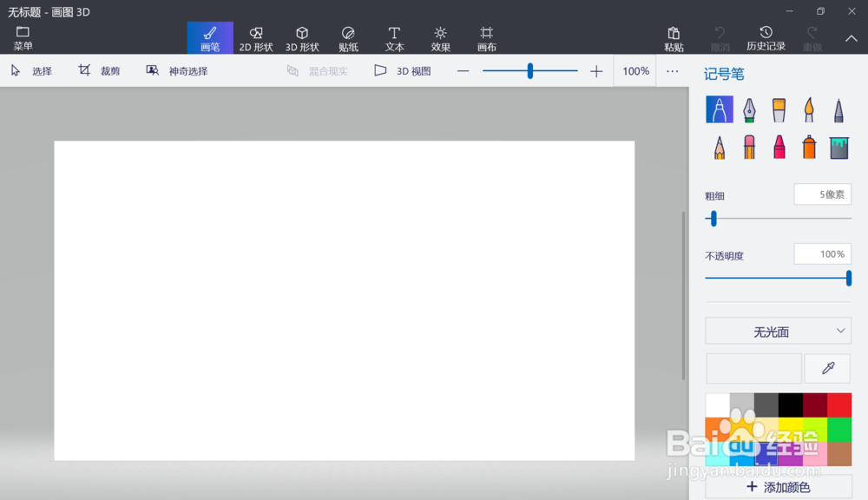Select the calligraphy pen tool

[749, 109]
